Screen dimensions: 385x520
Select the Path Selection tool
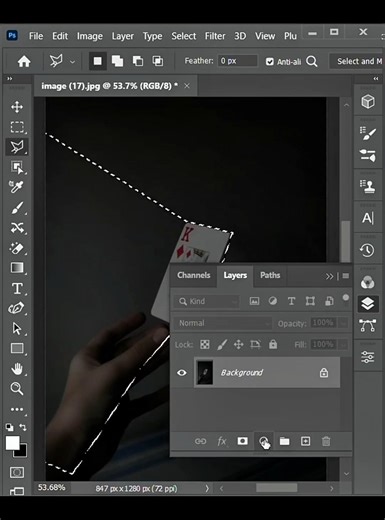(17, 329)
